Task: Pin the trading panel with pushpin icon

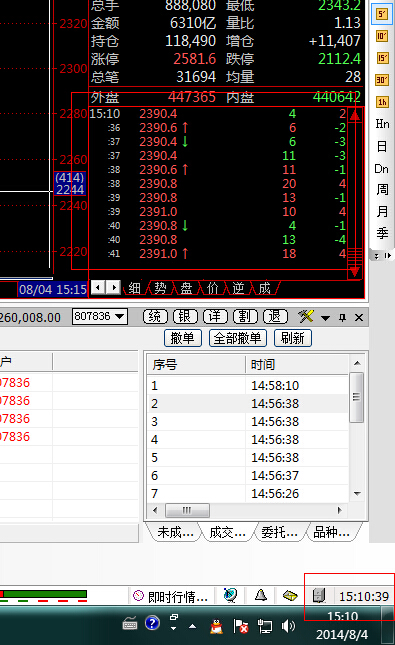Action: (x=342, y=318)
